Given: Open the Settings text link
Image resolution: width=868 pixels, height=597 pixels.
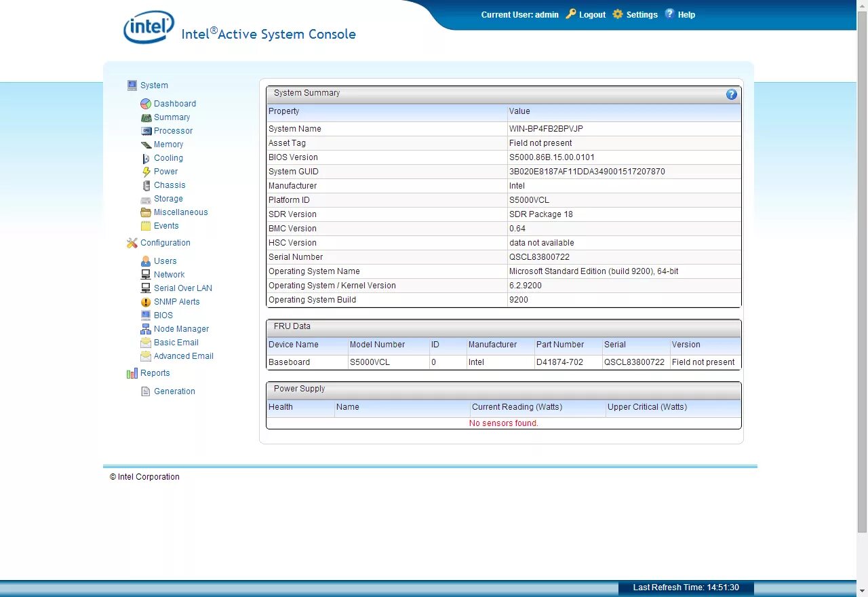Looking at the screenshot, I should tap(642, 15).
